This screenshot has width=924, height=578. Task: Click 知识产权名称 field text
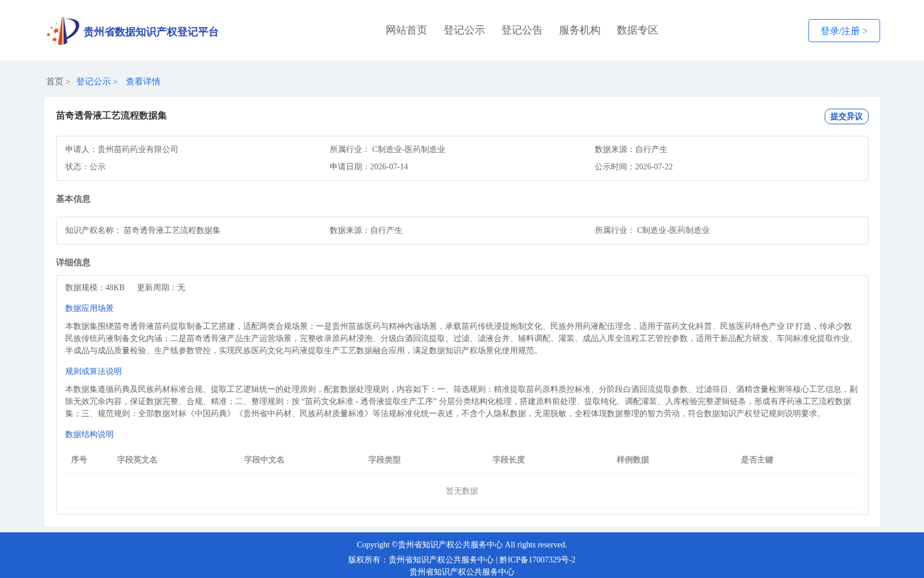[143, 230]
